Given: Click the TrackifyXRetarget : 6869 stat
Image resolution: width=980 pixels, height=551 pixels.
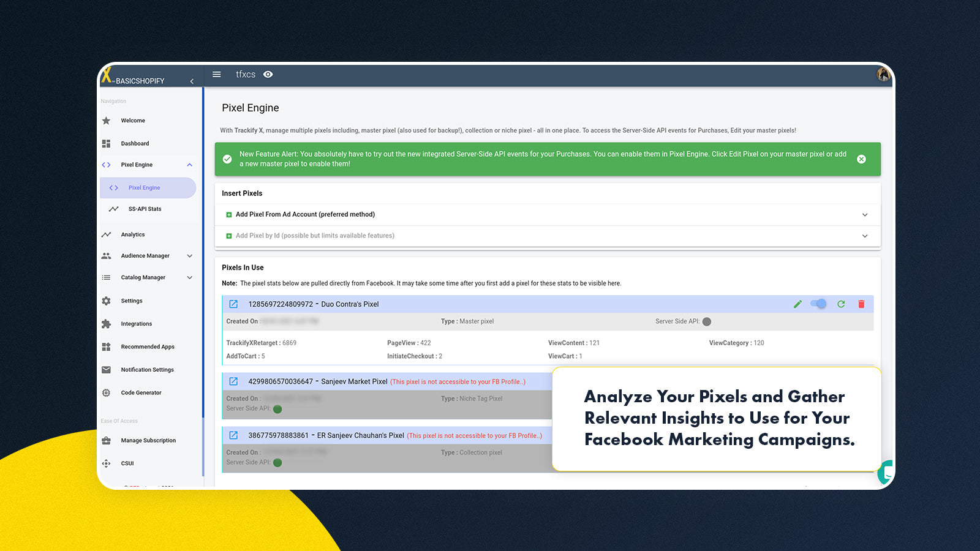Looking at the screenshot, I should [262, 343].
